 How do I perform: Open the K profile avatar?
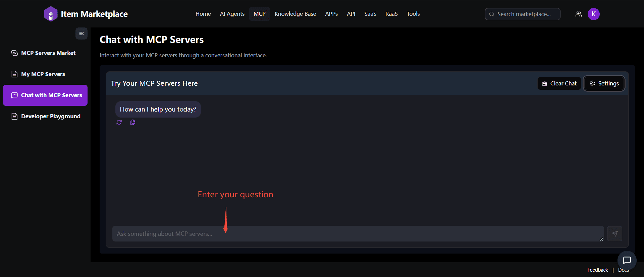[x=594, y=14]
